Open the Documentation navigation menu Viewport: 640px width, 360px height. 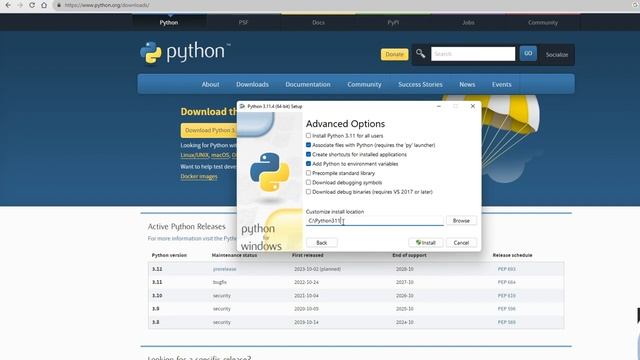coord(308,84)
